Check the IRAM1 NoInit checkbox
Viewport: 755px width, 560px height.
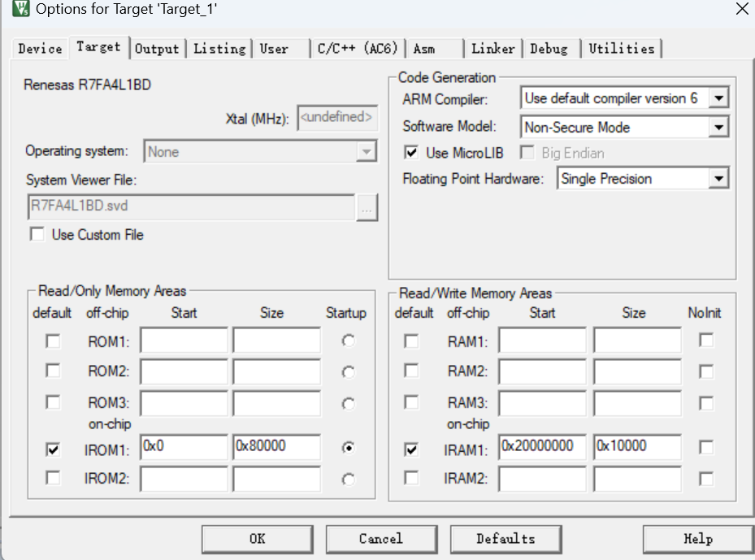(706, 447)
